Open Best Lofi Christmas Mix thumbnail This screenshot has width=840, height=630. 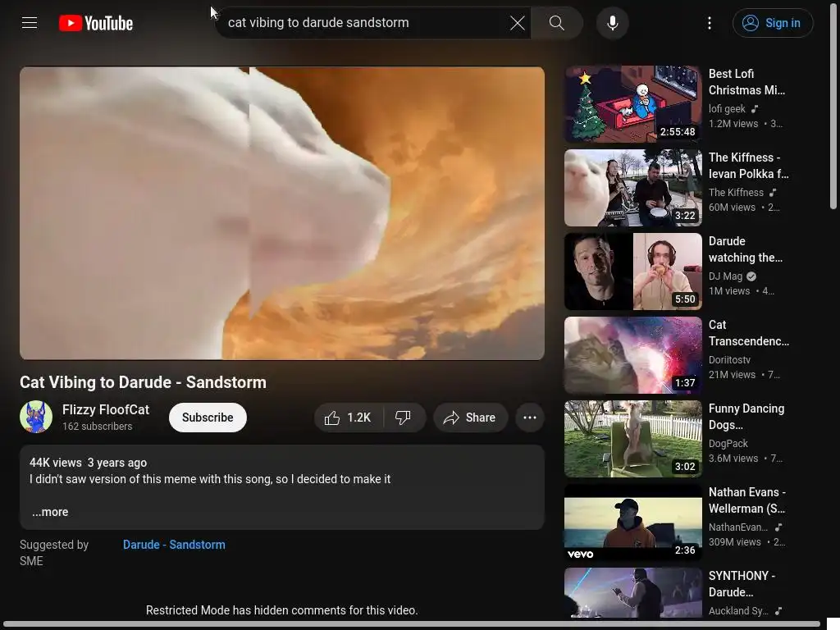(x=633, y=104)
